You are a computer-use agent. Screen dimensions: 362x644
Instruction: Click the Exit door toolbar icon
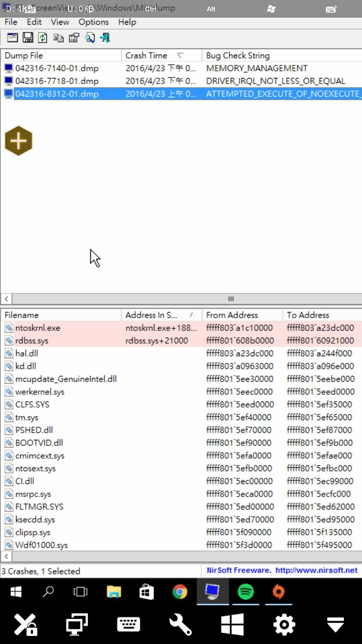click(x=105, y=38)
